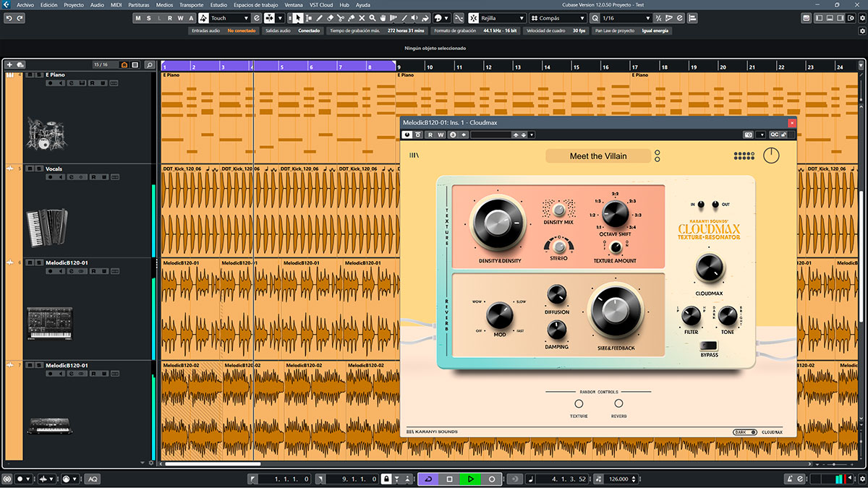Toggle the purple Cycle loop button
868x488 pixels.
click(427, 479)
